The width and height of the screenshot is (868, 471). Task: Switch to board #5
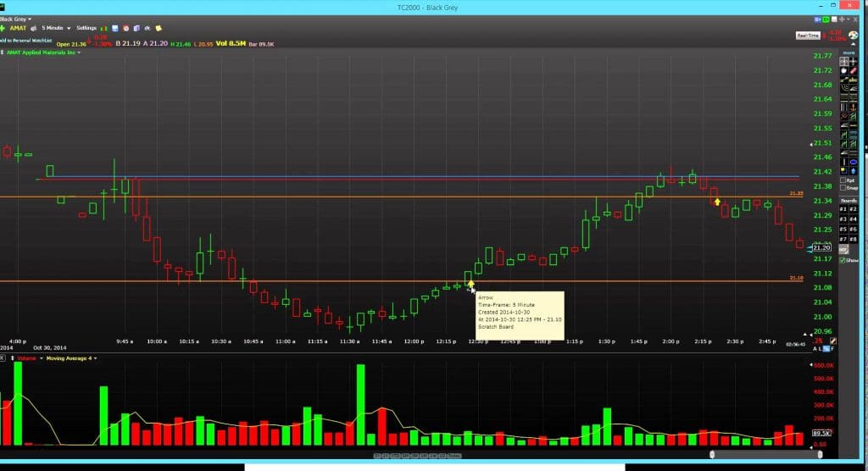click(x=843, y=229)
